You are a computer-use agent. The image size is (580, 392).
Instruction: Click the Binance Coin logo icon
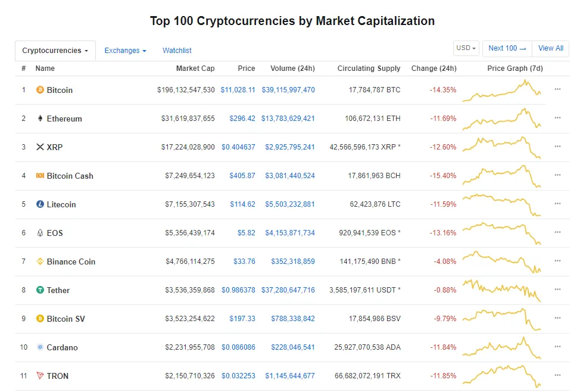click(40, 262)
